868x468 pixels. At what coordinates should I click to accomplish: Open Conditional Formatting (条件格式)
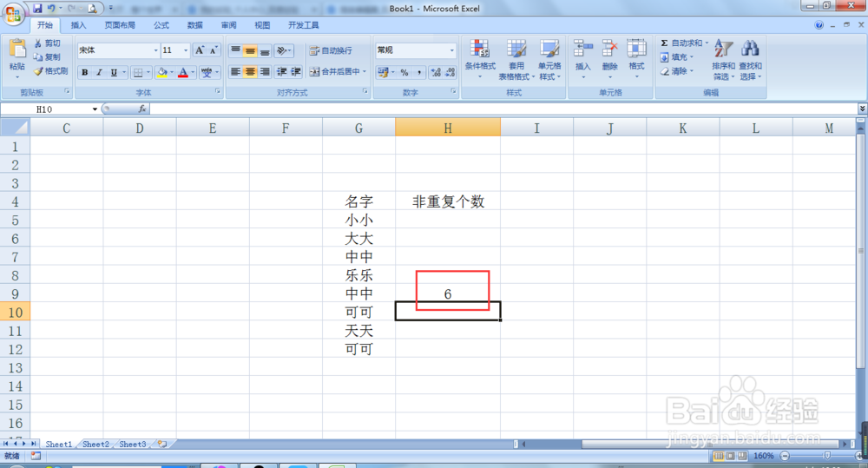point(480,59)
